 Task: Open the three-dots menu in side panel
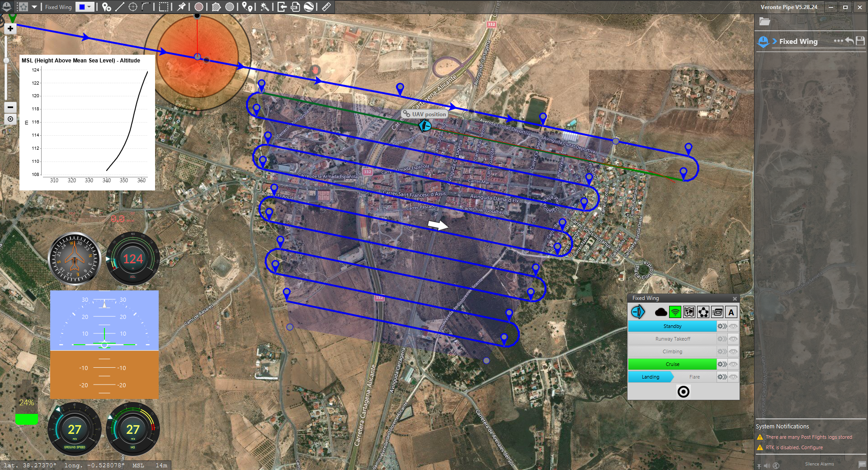tap(838, 41)
